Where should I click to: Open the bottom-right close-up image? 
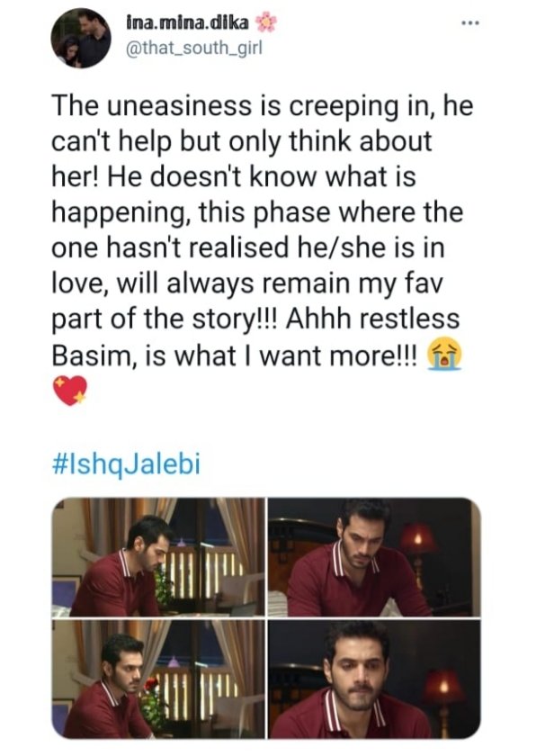(374, 679)
